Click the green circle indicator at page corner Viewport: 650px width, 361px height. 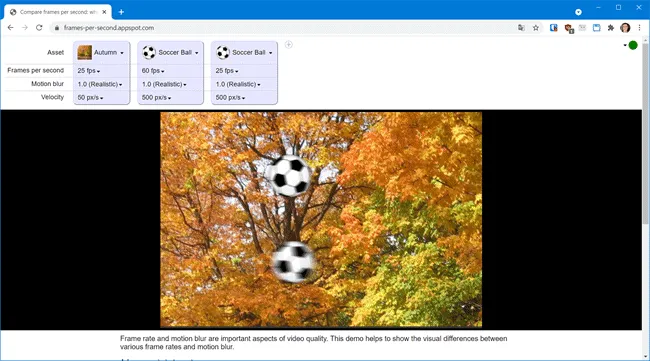(633, 45)
